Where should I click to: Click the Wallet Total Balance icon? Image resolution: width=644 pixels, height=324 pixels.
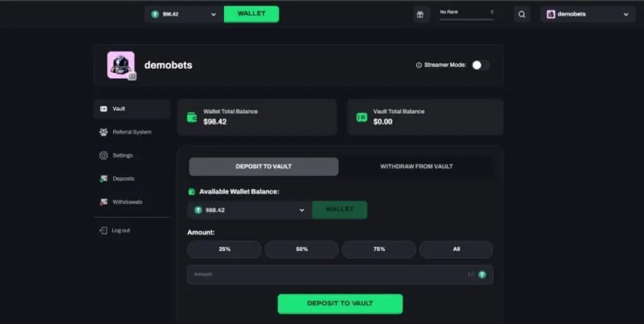tap(192, 118)
